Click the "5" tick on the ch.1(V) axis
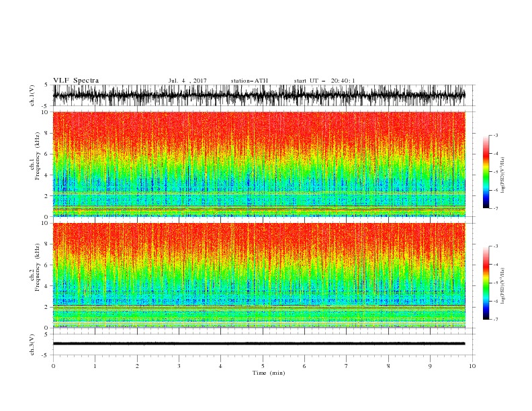This screenshot has height=411, width=532. [x=46, y=85]
